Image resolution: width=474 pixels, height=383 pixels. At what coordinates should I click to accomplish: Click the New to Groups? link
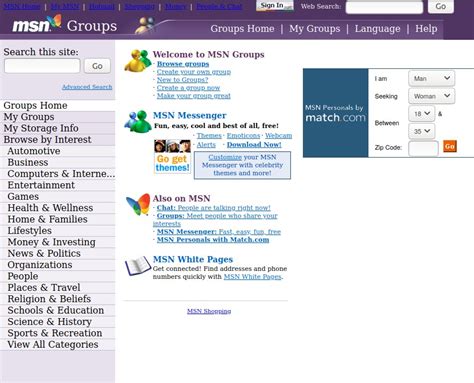pos(182,80)
